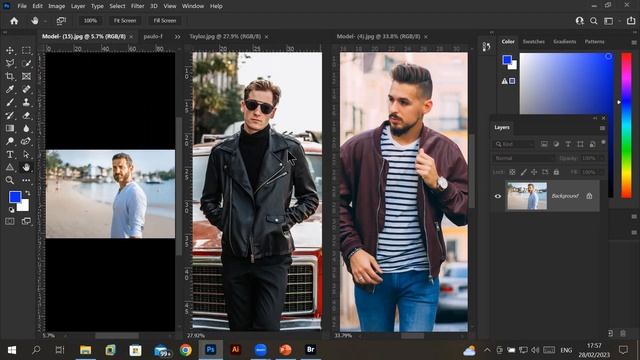Change the screen mode
The width and height of the screenshot is (640, 360).
click(x=26, y=221)
